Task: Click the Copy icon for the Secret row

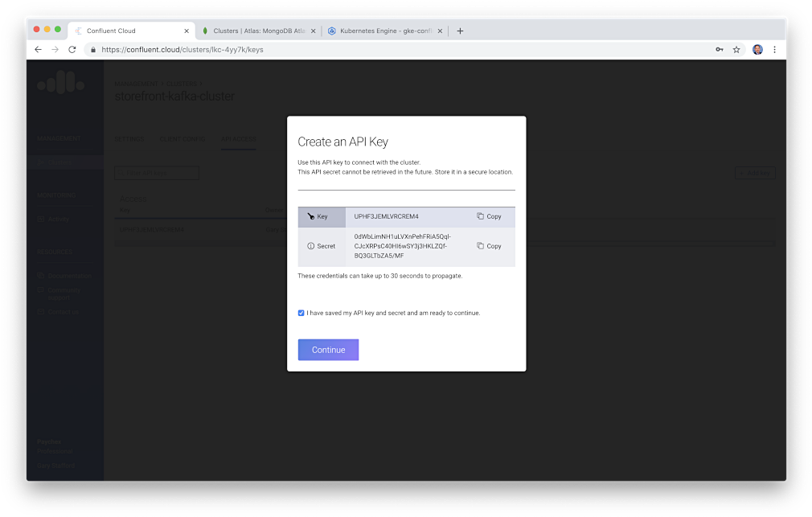Action: click(x=480, y=246)
